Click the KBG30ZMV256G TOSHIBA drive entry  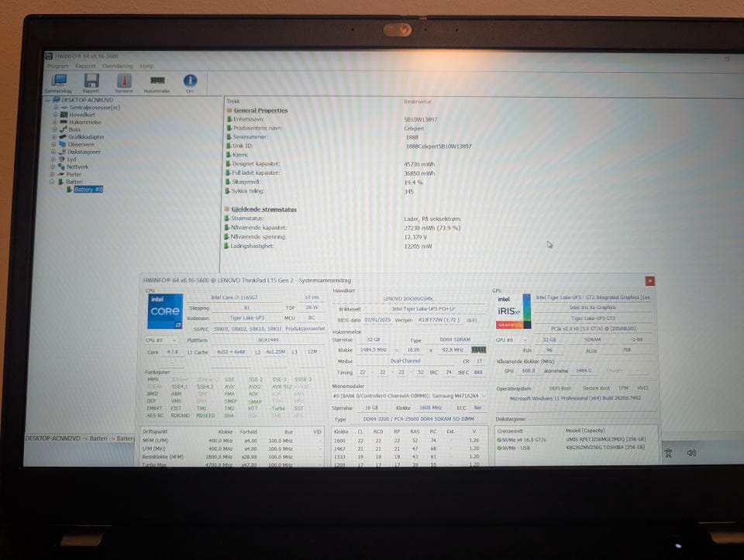pyautogui.click(x=605, y=447)
